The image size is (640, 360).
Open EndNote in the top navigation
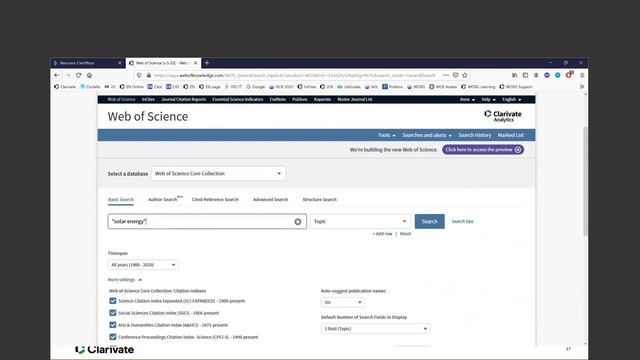(278, 99)
